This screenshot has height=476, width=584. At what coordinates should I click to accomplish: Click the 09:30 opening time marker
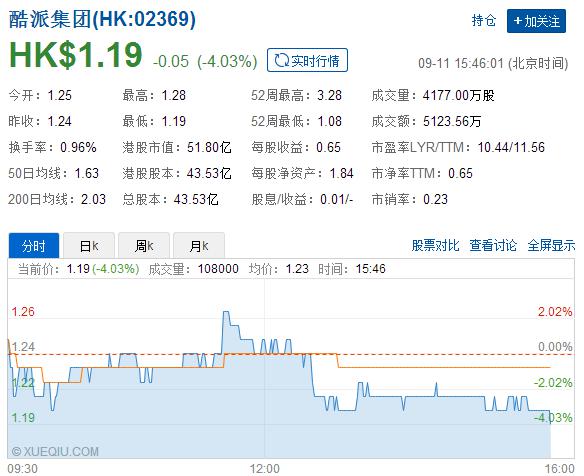point(23,469)
